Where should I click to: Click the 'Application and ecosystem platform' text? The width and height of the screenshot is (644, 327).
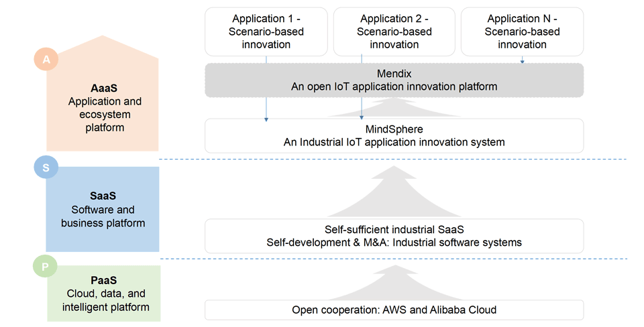pos(105,115)
